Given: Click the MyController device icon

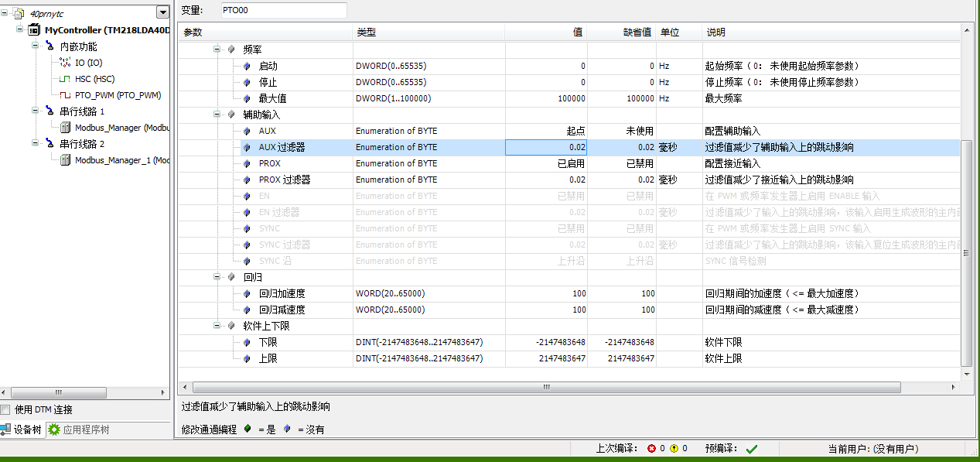Looking at the screenshot, I should tap(33, 30).
